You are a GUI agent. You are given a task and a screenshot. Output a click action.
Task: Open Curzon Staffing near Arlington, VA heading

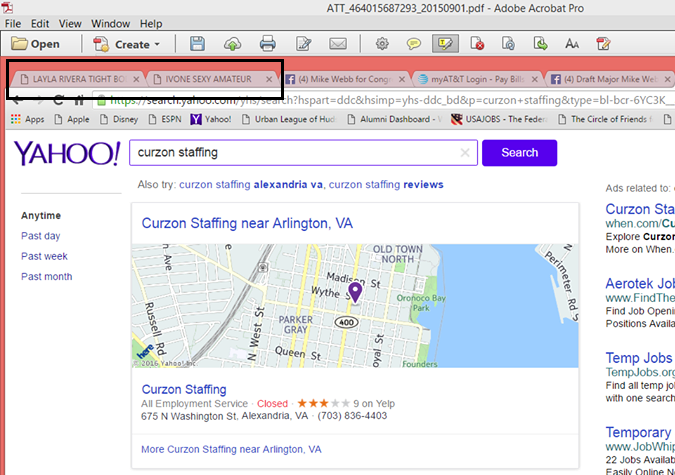tap(247, 224)
